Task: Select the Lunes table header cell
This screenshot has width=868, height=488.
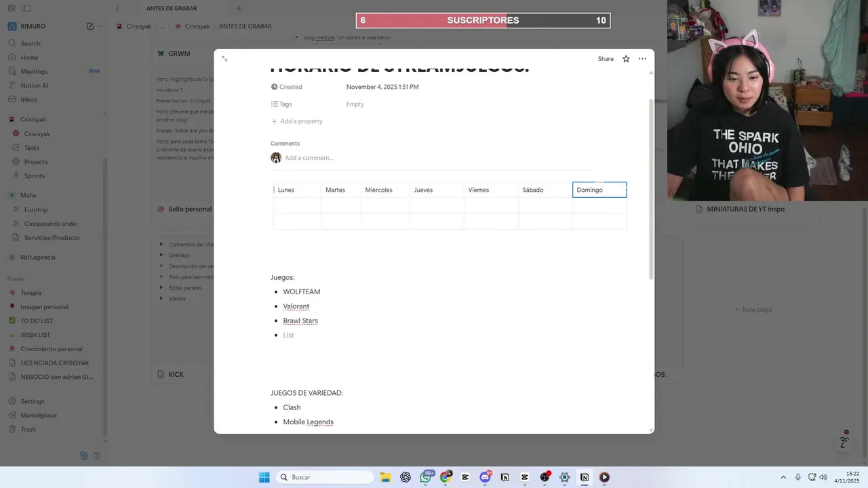Action: (297, 190)
